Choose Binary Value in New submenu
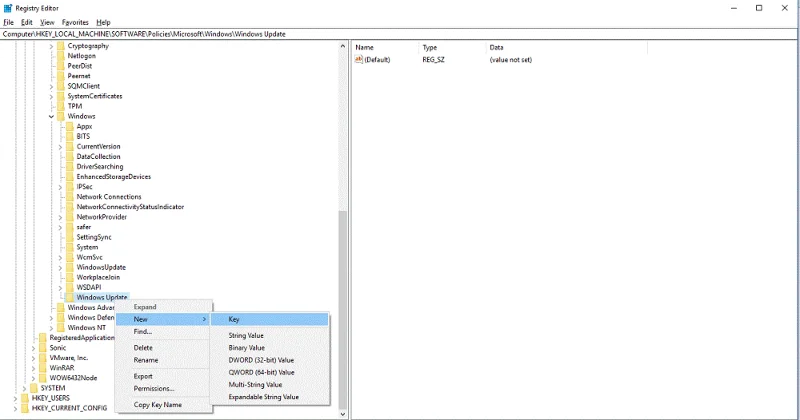Screen dimensions: 800x420 point(270,348)
